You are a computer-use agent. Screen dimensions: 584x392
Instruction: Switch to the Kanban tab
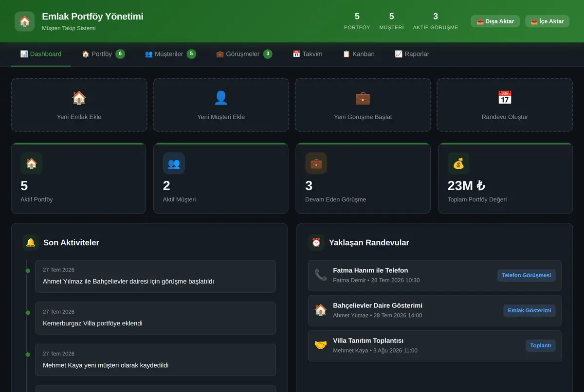coord(359,54)
